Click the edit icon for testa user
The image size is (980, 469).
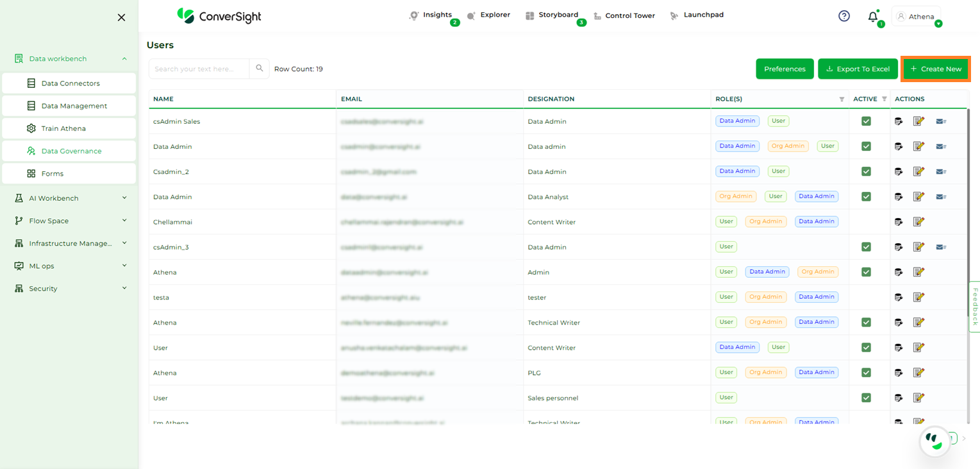[x=918, y=297]
